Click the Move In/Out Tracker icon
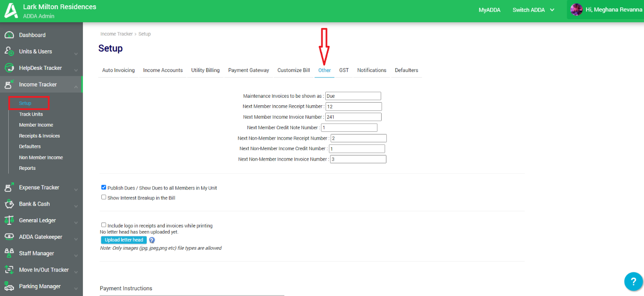The height and width of the screenshot is (296, 644). (x=9, y=270)
